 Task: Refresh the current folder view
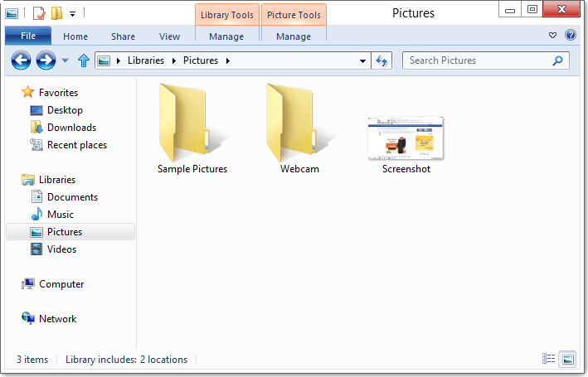[382, 60]
